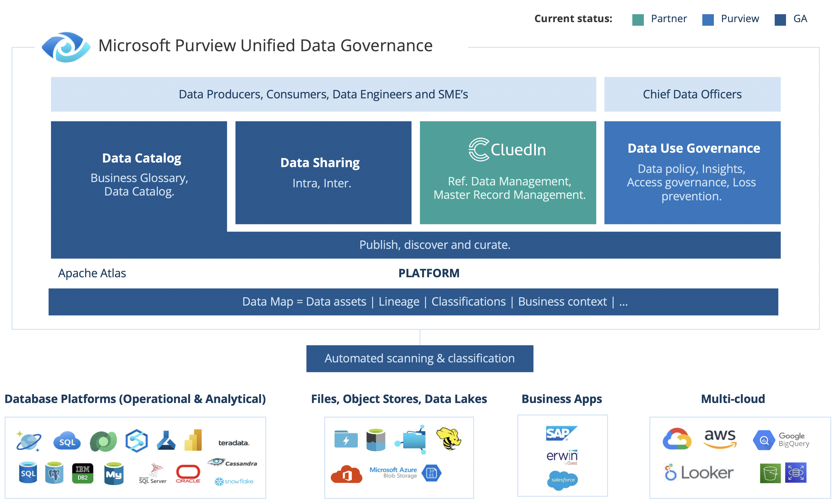The height and width of the screenshot is (504, 837).
Task: Click the Data Producers, Consumers header box
Action: [323, 94]
